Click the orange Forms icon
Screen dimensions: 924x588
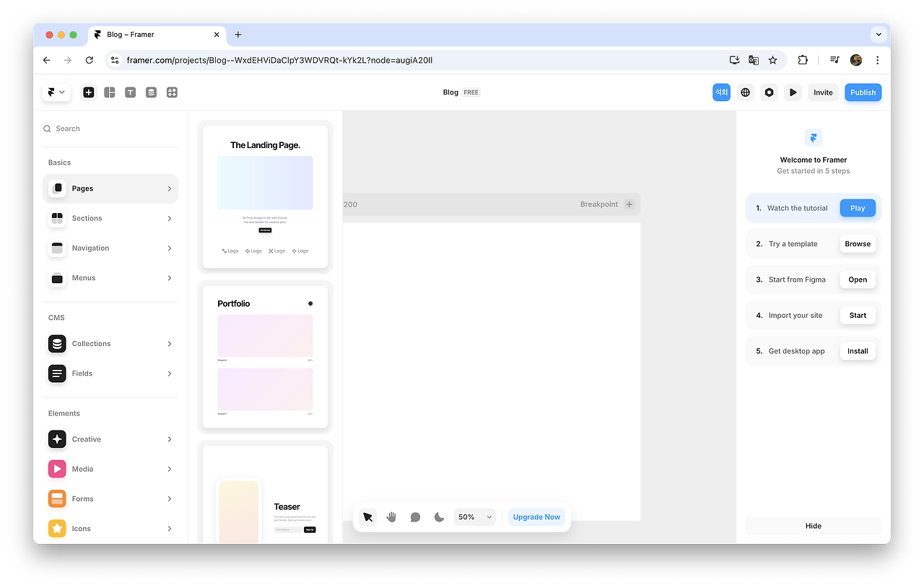(x=57, y=498)
